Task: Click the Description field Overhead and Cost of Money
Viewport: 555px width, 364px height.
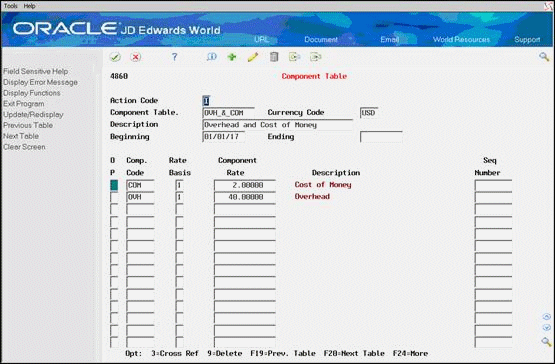Action: (278, 125)
